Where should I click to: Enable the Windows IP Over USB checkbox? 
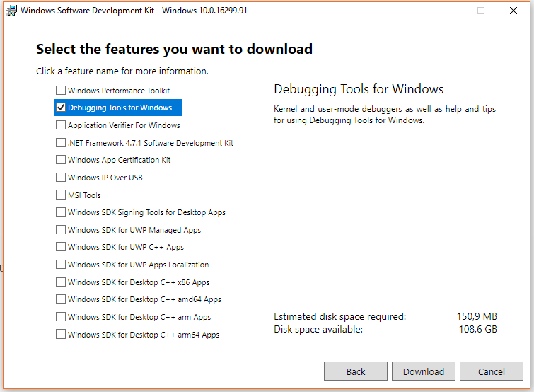(x=61, y=178)
